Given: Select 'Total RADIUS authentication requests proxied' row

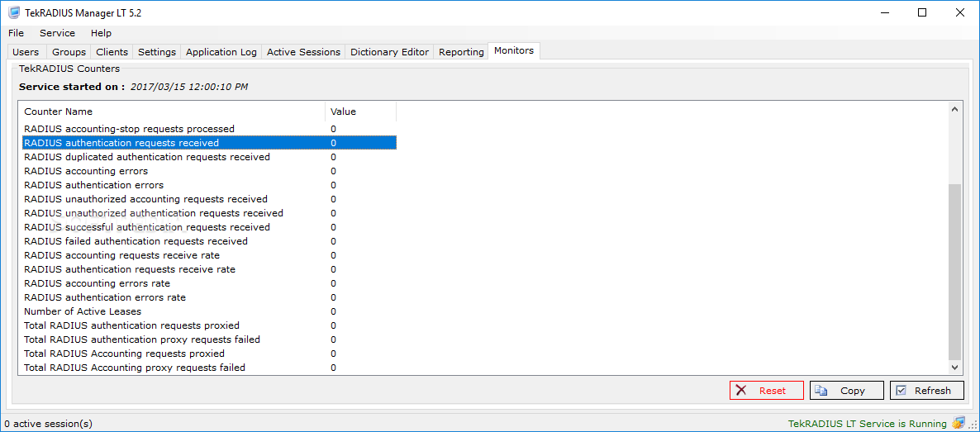Looking at the screenshot, I should (x=209, y=325).
